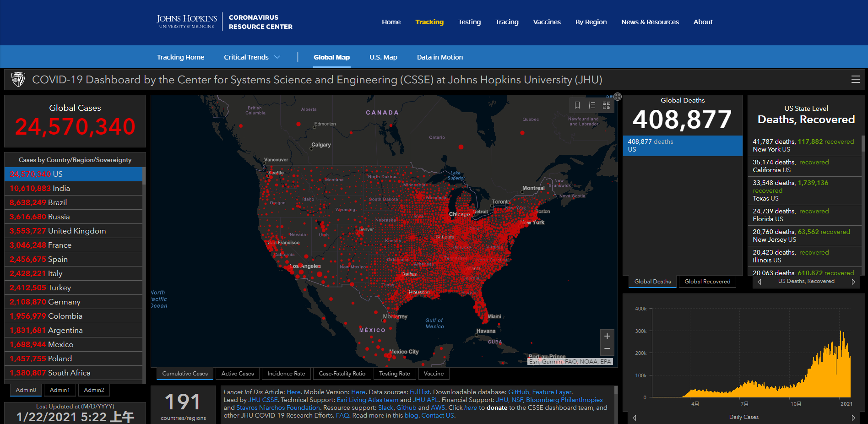Show next chart after Daily Cases
The height and width of the screenshot is (424, 868).
[853, 418]
